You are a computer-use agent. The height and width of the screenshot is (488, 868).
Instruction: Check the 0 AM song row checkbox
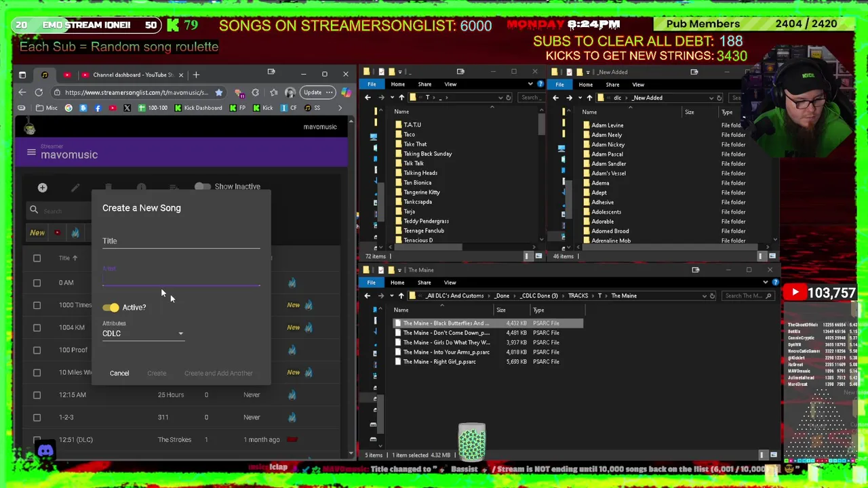pyautogui.click(x=37, y=283)
